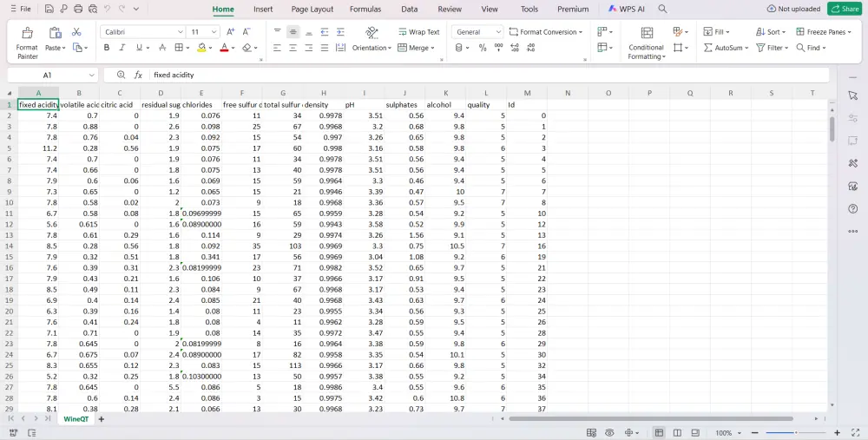Viewport: 868px width, 440px height.
Task: Open the File menu
Action: coord(19,9)
